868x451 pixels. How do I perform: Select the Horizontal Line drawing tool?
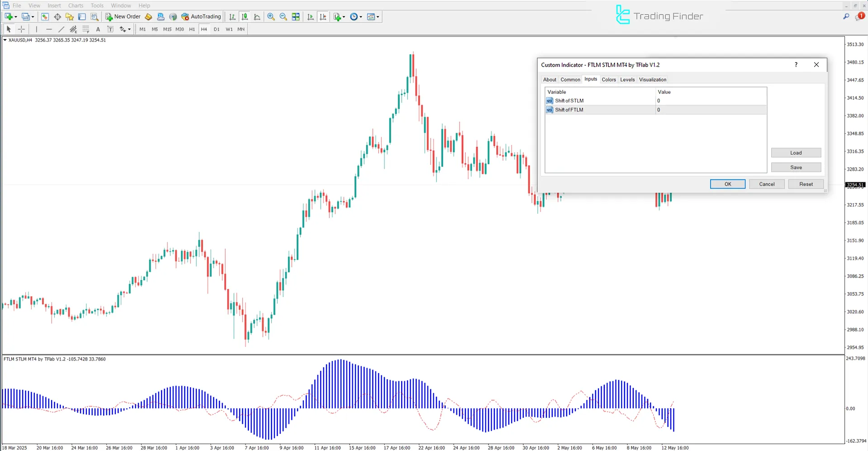point(49,29)
